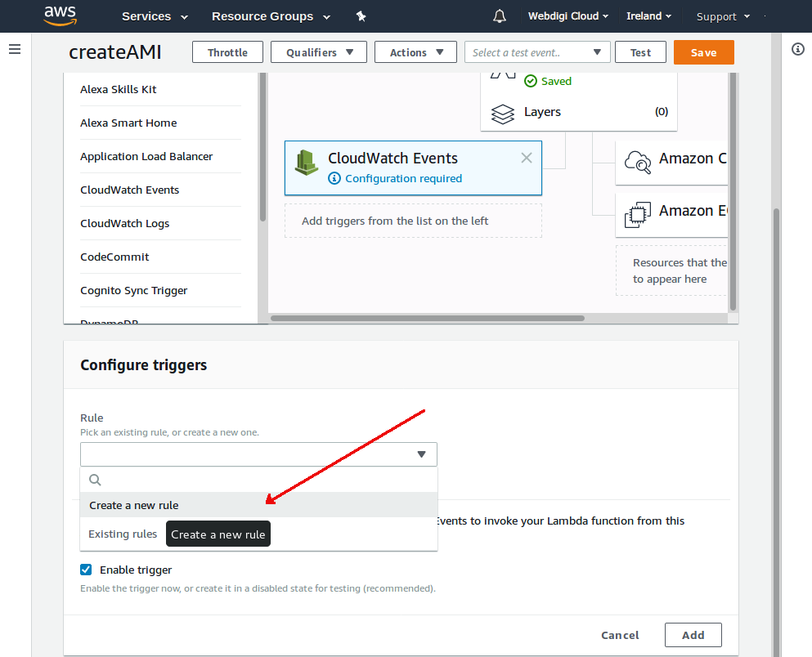Screen dimensions: 812x657
Task: Open the hamburger navigation menu
Action: [x=15, y=49]
